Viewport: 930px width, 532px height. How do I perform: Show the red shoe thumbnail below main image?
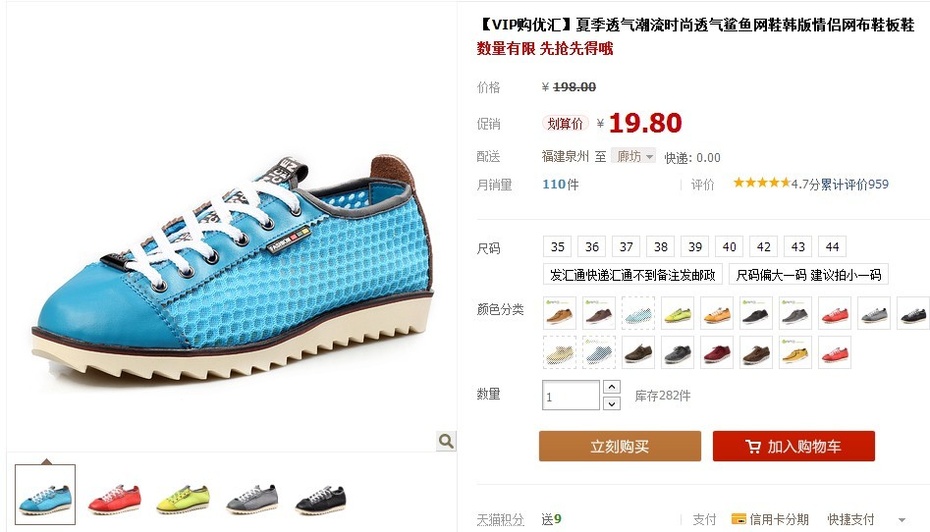[x=114, y=497]
